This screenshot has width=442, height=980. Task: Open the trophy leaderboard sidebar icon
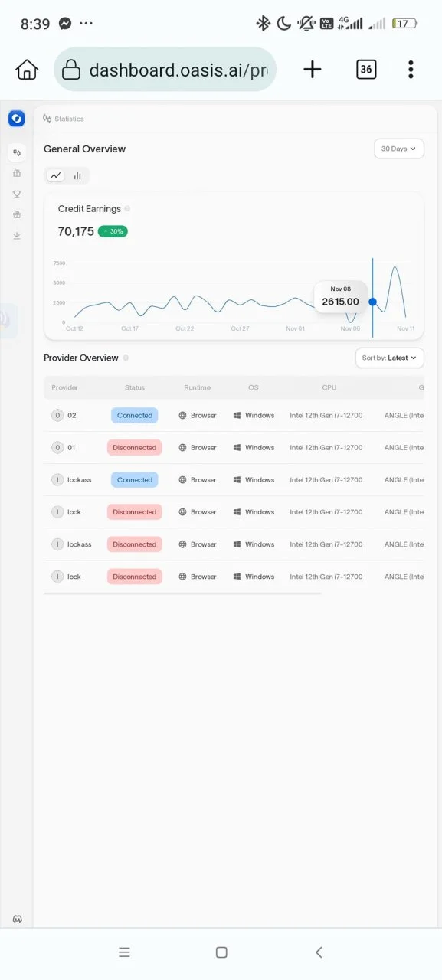click(17, 194)
